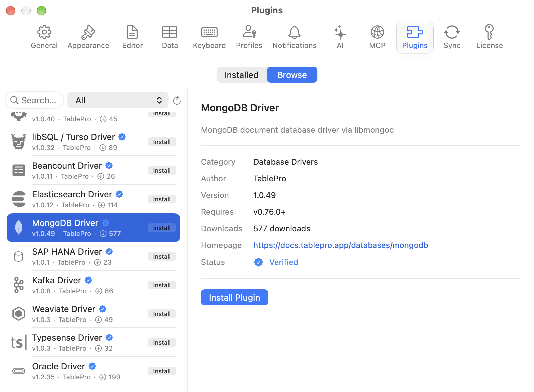Install the Oracle Driver
The image size is (534, 392).
162,371
